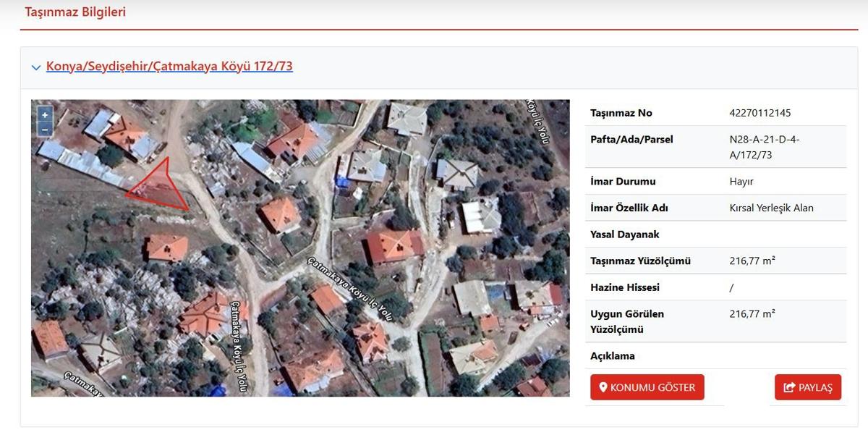The width and height of the screenshot is (868, 435).
Task: Click the Taşınmaz Yüzölçümü row label
Action: coord(640,261)
